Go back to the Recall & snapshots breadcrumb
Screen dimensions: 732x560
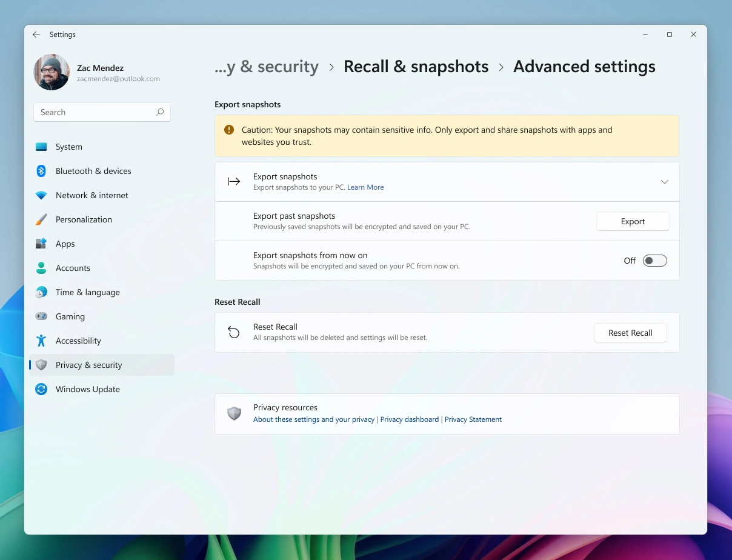416,67
